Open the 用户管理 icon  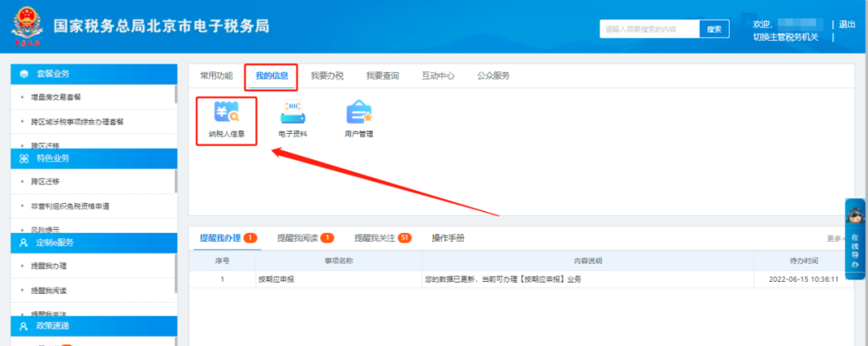[x=358, y=120]
